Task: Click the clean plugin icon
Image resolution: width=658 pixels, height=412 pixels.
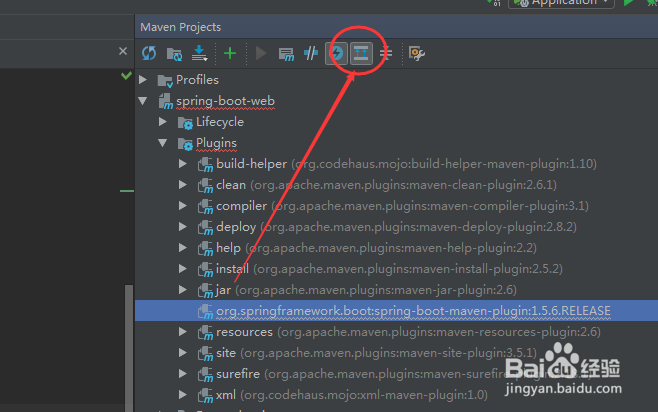Action: point(205,185)
